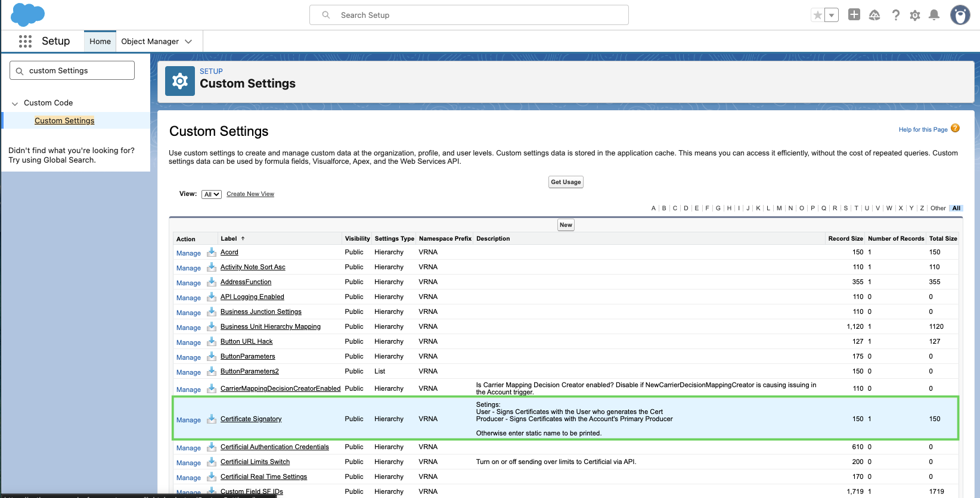This screenshot has width=980, height=498.
Task: Click the download icon for CarrierMappingDecisionCreatorEnabled
Action: [x=212, y=388]
